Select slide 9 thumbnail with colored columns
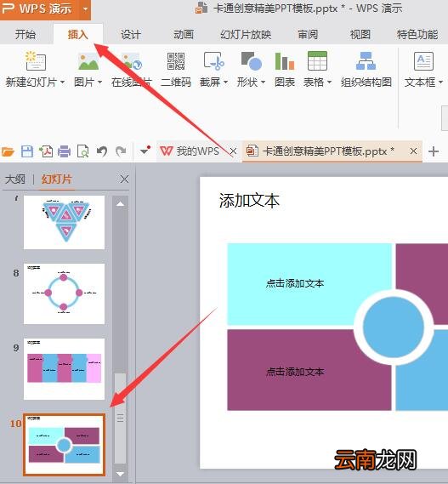The height and width of the screenshot is (484, 448). (x=64, y=368)
